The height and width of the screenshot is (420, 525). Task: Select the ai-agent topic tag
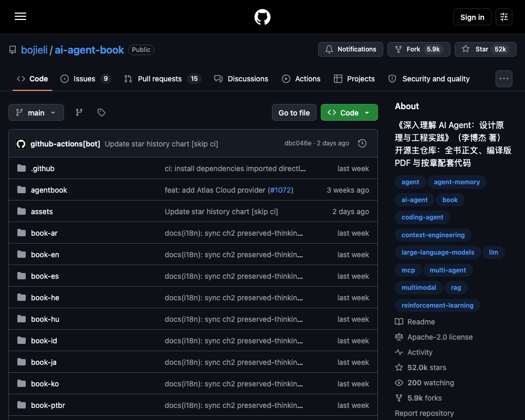tap(415, 199)
